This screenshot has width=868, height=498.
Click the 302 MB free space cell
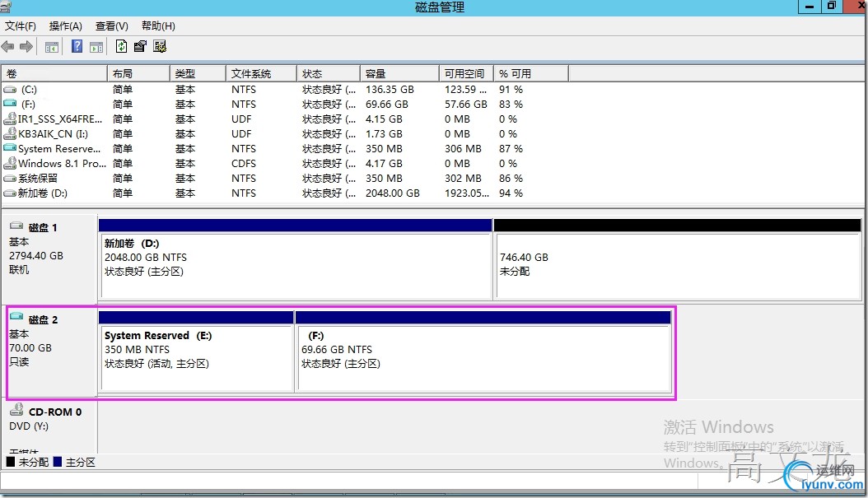(463, 178)
